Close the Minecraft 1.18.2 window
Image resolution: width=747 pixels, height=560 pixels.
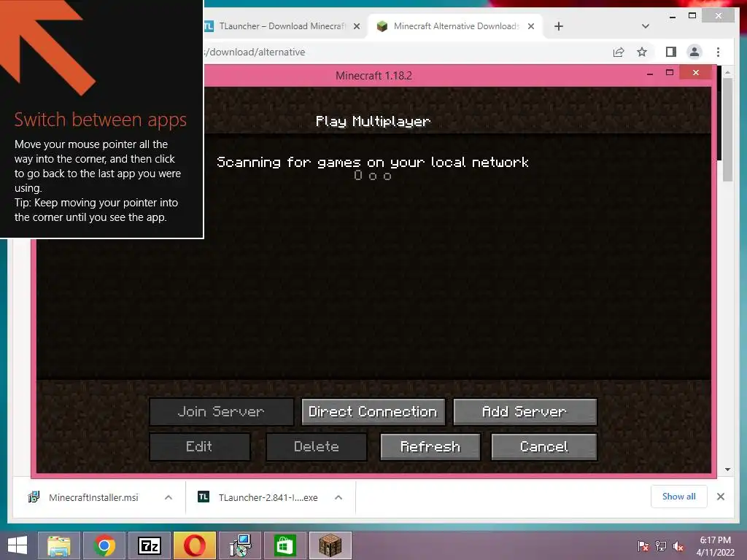click(695, 73)
